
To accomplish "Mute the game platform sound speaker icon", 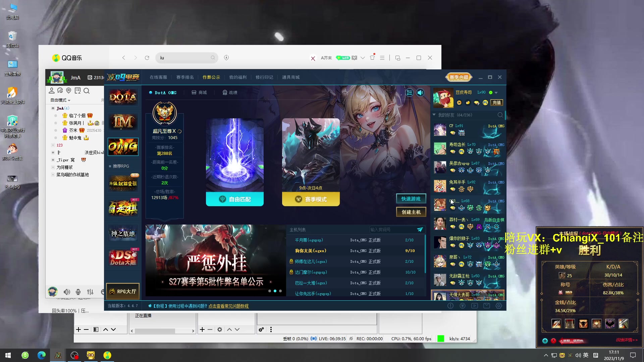I will click(420, 93).
